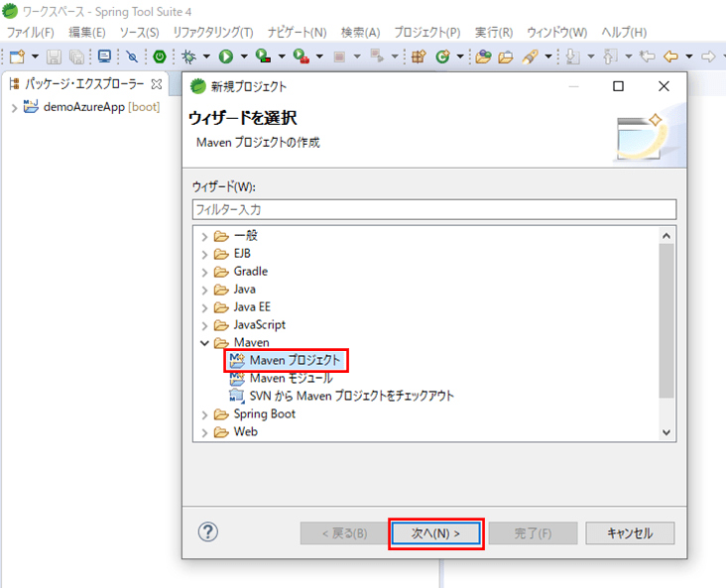Collapse the Maven folder in wizard tree

[205, 343]
